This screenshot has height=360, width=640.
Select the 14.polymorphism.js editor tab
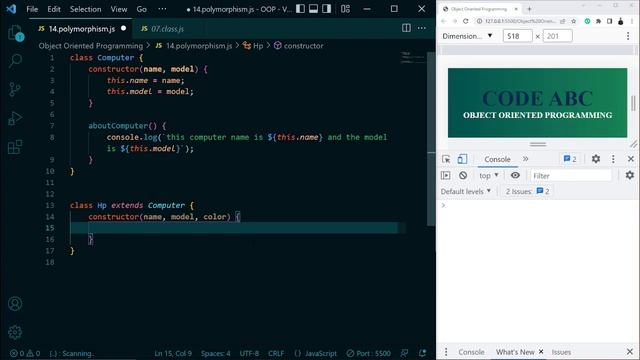[81, 29]
